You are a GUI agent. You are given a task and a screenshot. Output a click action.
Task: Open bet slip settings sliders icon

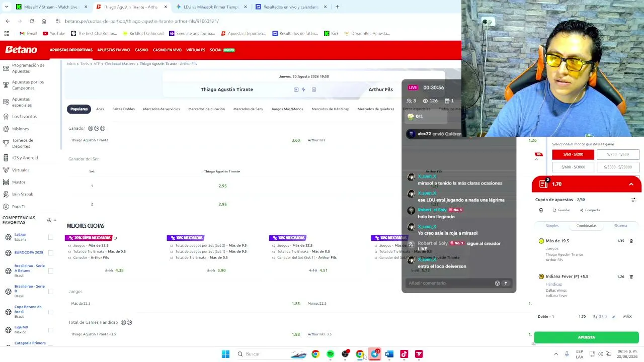[633, 200]
